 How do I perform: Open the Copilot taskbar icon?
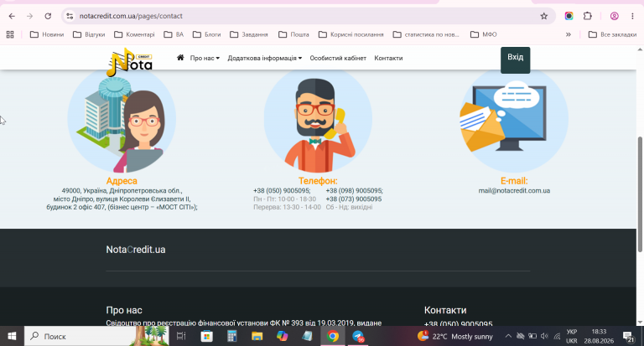[x=282, y=336]
